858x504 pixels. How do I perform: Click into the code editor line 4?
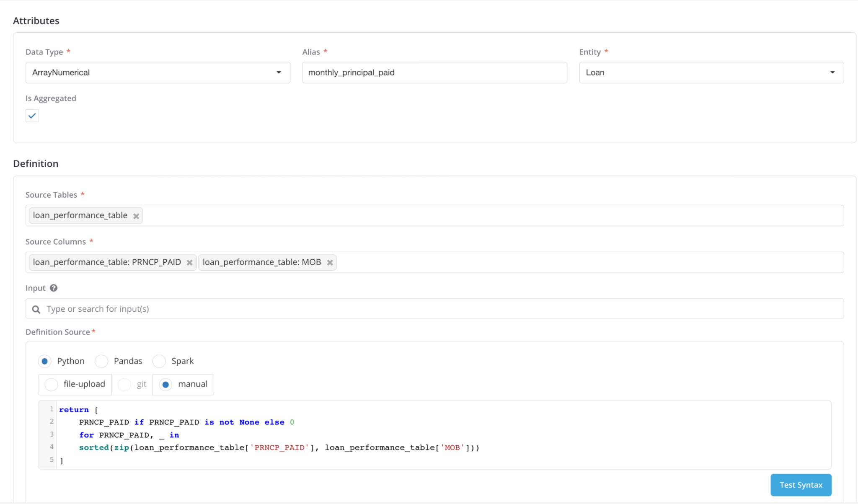point(293,447)
